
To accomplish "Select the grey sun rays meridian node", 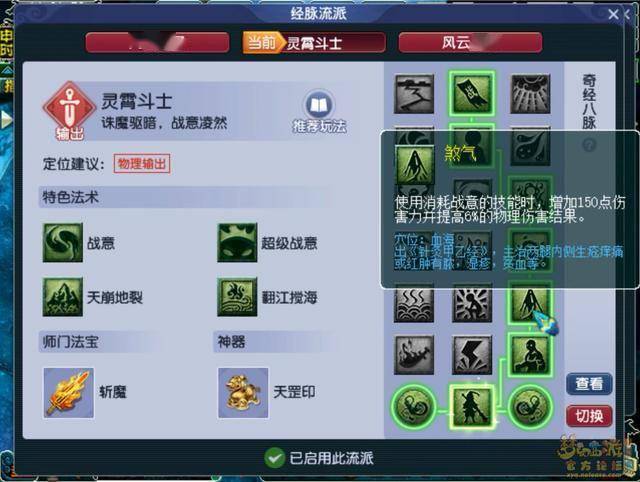I will [530, 93].
